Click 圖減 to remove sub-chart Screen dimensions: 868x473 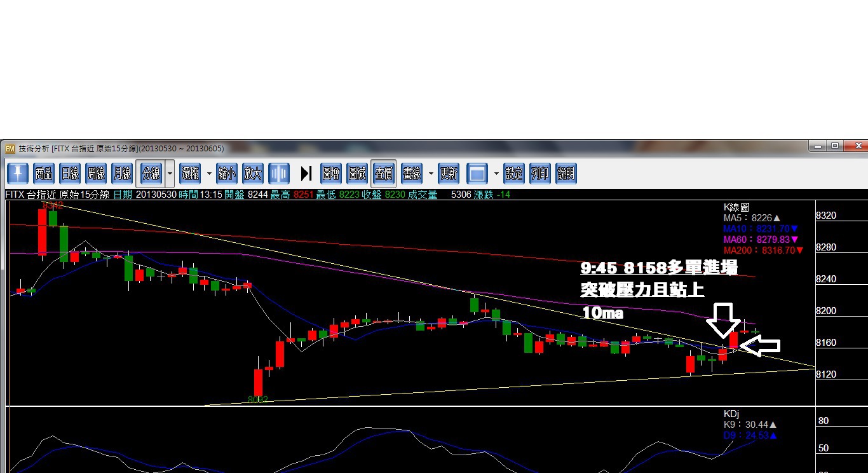pos(356,173)
